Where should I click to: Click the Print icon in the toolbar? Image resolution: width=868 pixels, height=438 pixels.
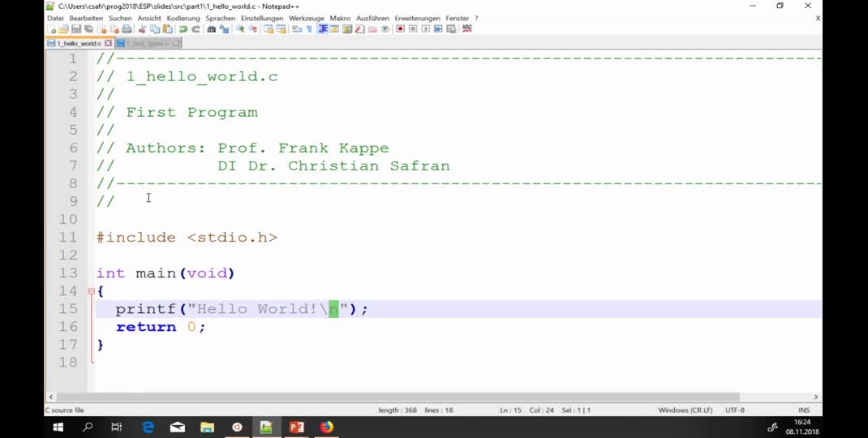click(x=127, y=28)
